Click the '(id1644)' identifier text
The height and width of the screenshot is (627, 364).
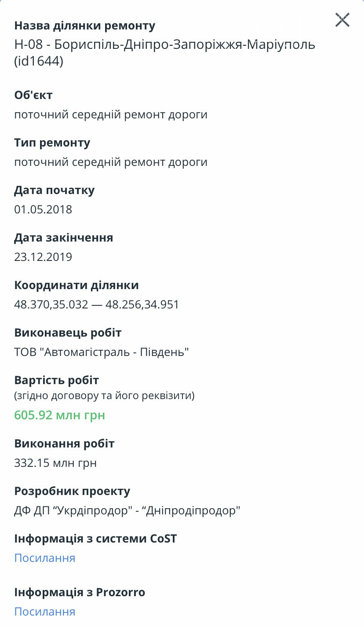tap(39, 61)
